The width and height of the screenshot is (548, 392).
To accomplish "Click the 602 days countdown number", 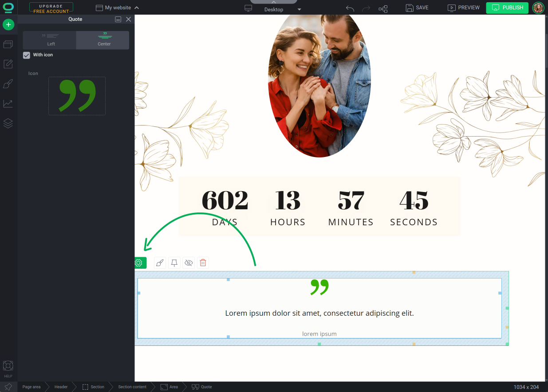I will (x=225, y=200).
